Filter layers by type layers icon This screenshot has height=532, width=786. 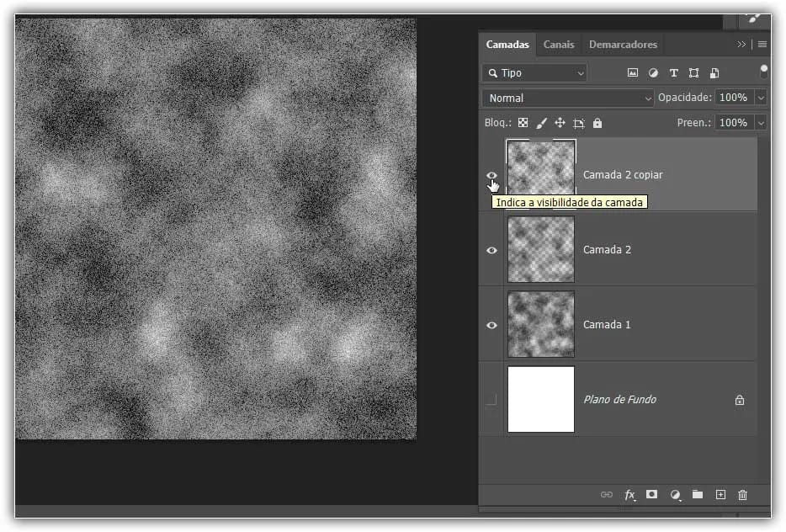pyautogui.click(x=674, y=73)
